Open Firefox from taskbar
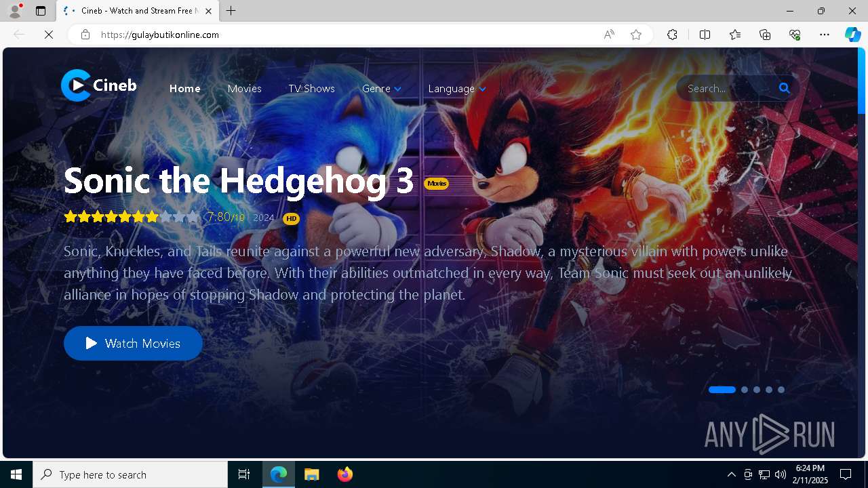Image resolution: width=868 pixels, height=488 pixels. [x=345, y=474]
